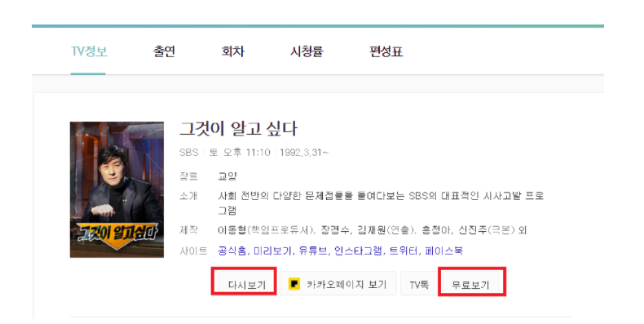Click the 토 오후 11:10 airtime text
Viewport: 644px width, 324px height.
pos(240,153)
